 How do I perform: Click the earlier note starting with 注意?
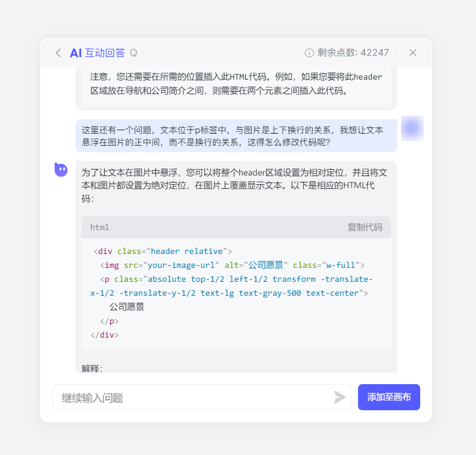236,84
